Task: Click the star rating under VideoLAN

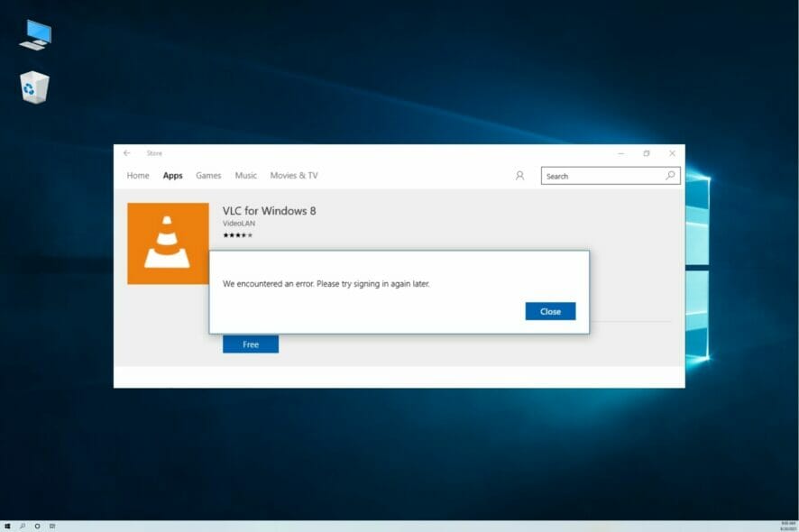Action: click(237, 235)
